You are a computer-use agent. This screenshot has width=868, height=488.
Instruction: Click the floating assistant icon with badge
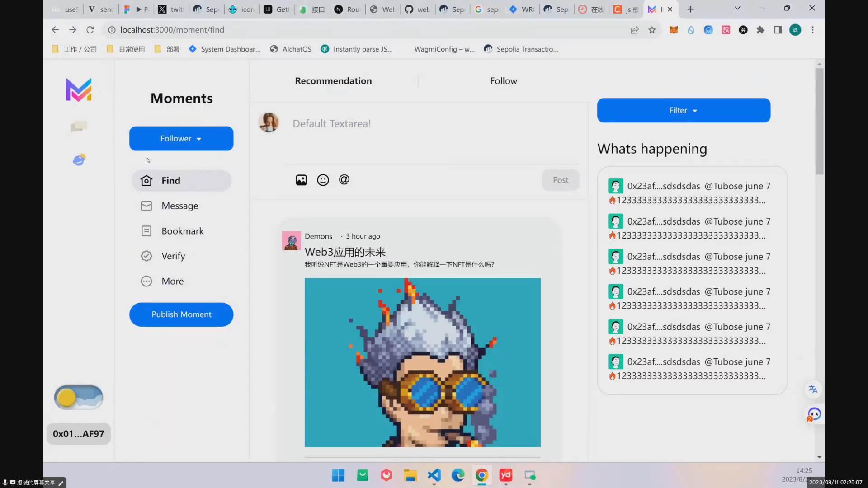pyautogui.click(x=814, y=414)
